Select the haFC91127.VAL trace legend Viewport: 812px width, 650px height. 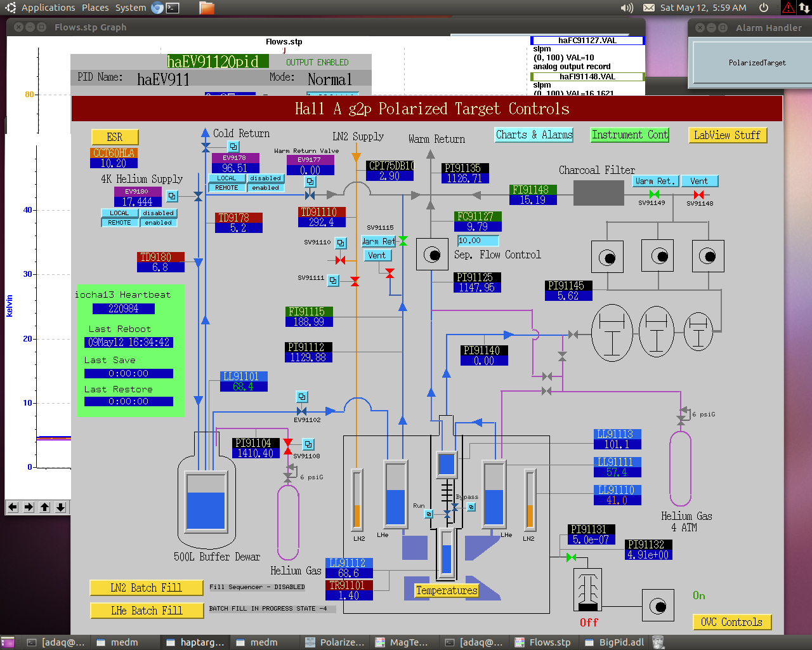(x=587, y=40)
